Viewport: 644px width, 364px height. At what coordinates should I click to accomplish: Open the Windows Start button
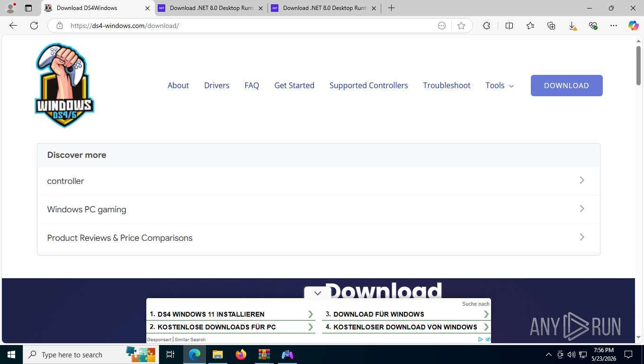coord(11,355)
